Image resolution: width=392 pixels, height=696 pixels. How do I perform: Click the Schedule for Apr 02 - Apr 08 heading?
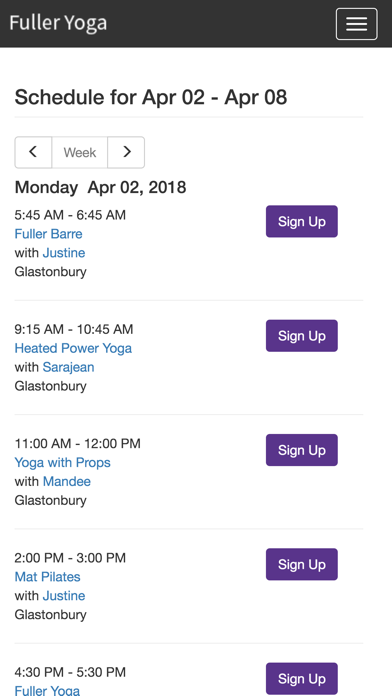click(151, 97)
